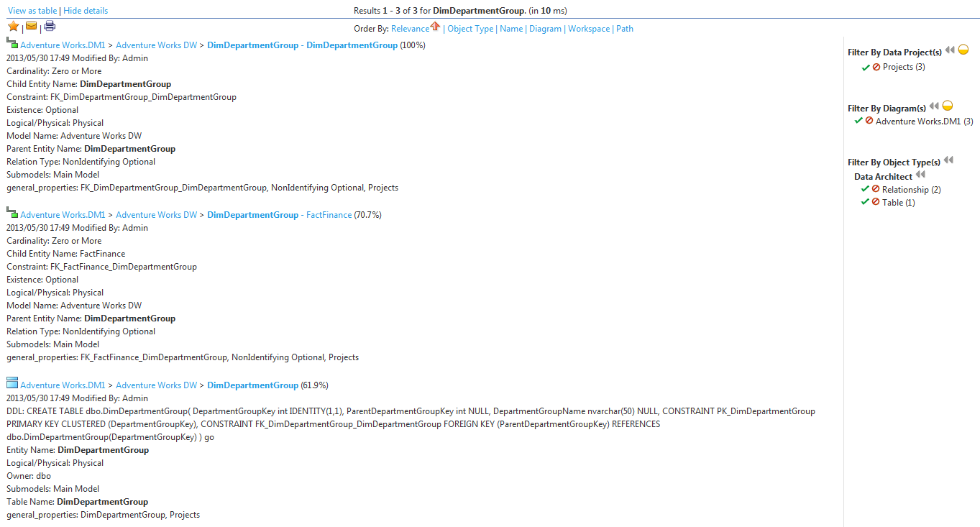Click Adventure Works.DM1 (3) filter label
The height and width of the screenshot is (527, 980).
point(924,122)
